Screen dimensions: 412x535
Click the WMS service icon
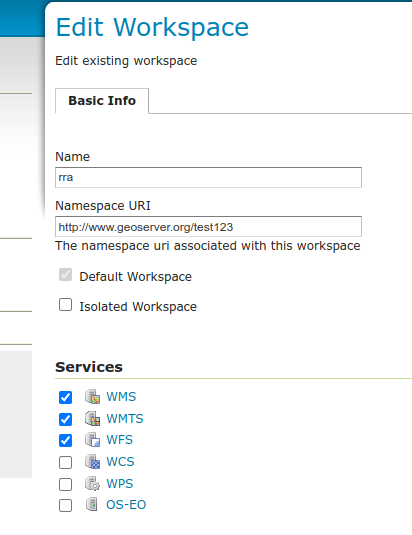(92, 397)
